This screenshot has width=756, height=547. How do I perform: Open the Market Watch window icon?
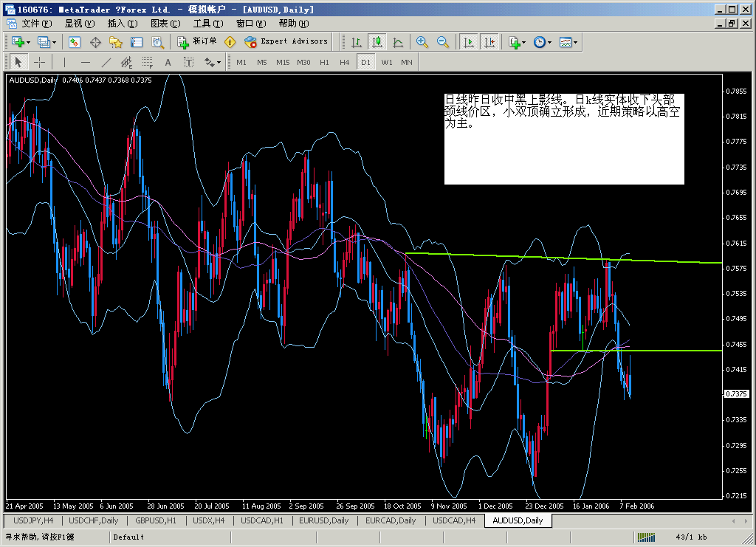click(75, 42)
